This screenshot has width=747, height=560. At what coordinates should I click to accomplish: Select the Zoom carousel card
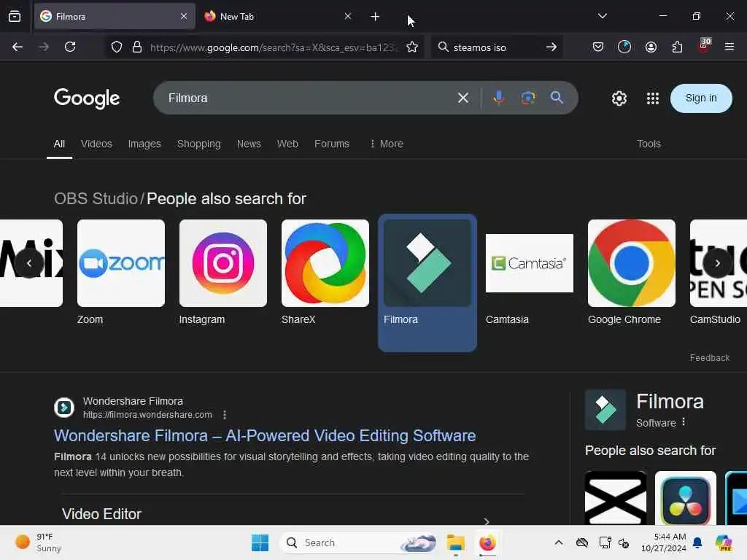tap(121, 273)
